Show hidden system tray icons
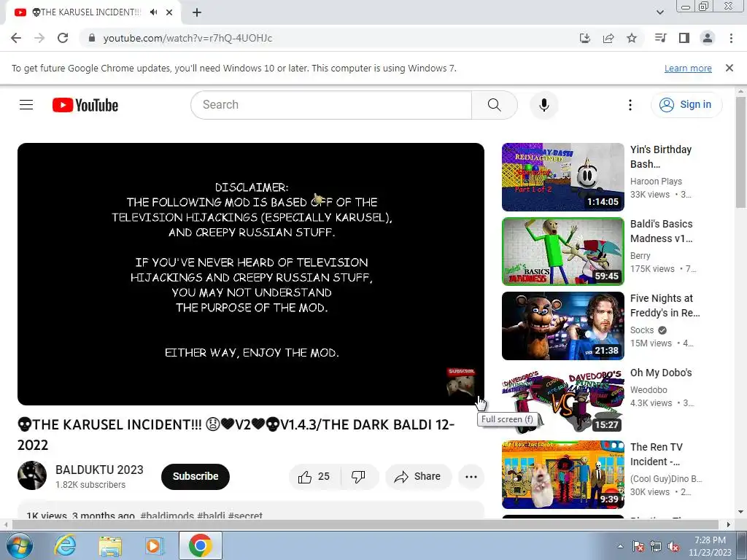This screenshot has height=560, width=747. coord(620,546)
